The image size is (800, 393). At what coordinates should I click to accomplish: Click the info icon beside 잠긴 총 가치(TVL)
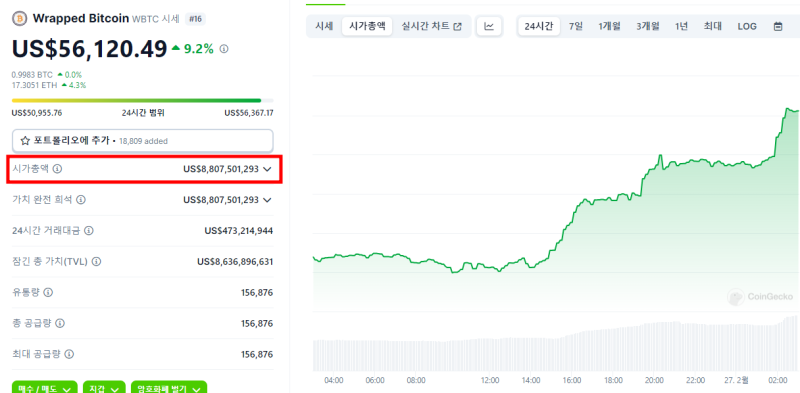pyautogui.click(x=96, y=262)
